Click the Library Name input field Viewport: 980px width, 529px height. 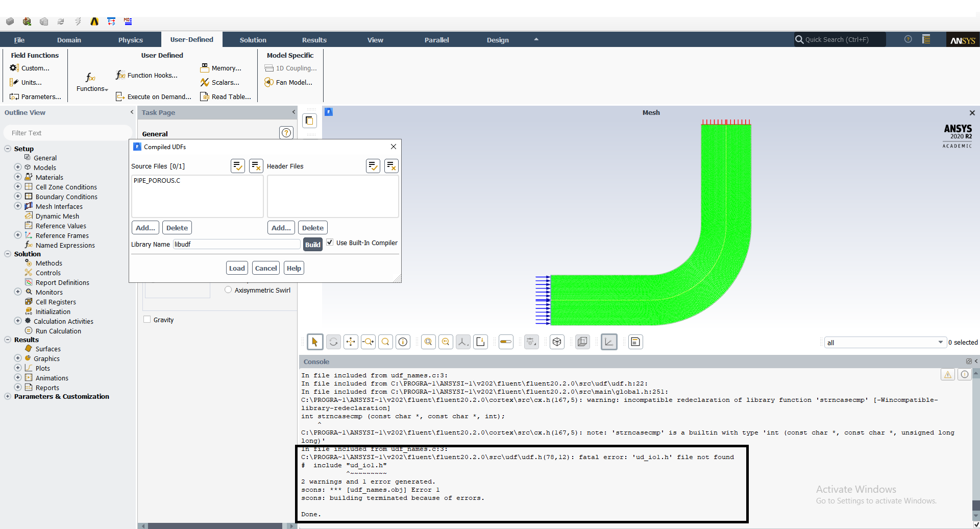[x=236, y=244]
